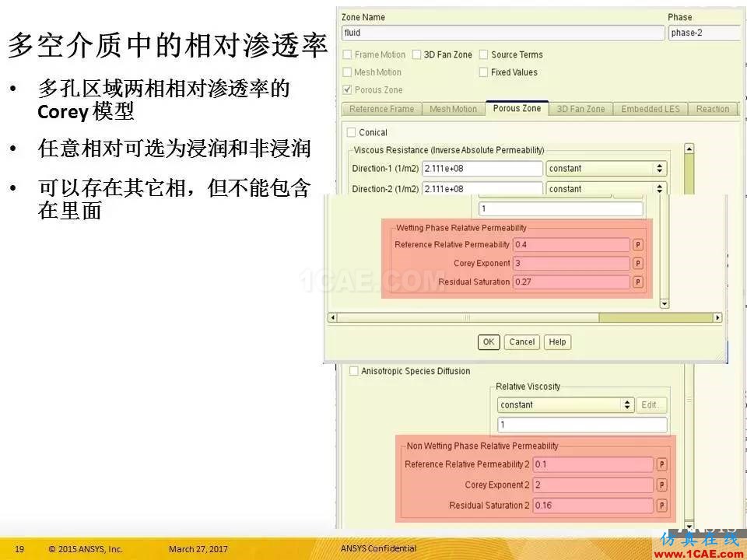Click P button beside Residual Saturation 2
This screenshot has height=560, width=747.
pyautogui.click(x=661, y=506)
